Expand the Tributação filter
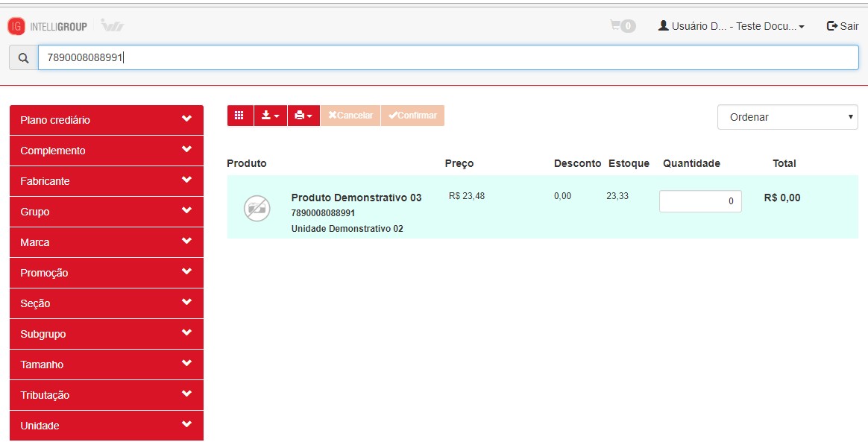Screen dimensions: 868x448 [107, 395]
